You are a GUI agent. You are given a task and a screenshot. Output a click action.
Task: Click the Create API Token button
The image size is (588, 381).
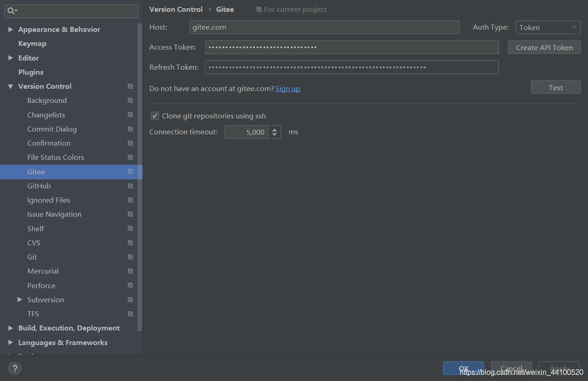544,47
